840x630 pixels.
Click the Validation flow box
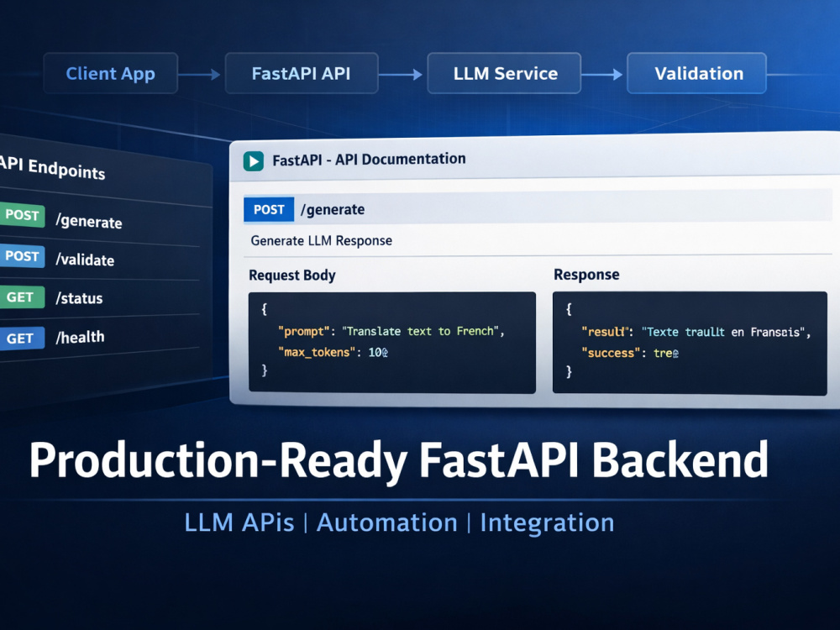click(x=697, y=73)
